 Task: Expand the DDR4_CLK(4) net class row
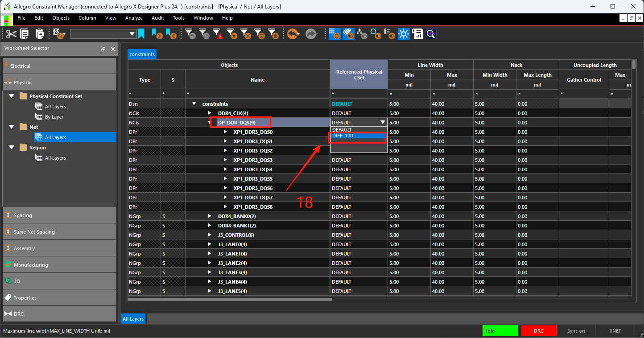pyautogui.click(x=210, y=113)
